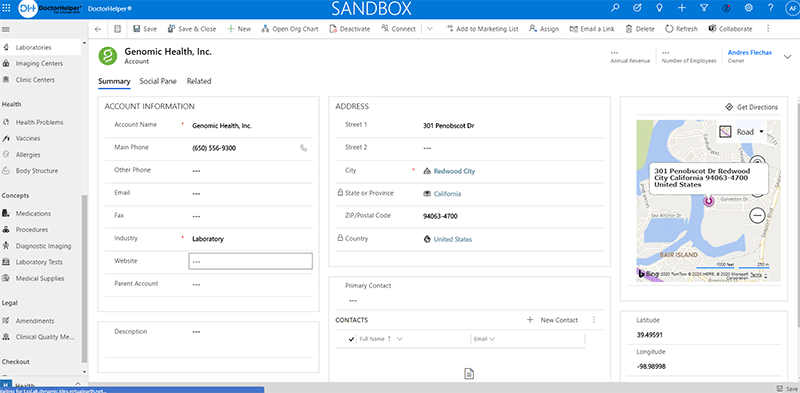Open the task flow checkmark icon
Screen dimensions: 800x393
637,8
